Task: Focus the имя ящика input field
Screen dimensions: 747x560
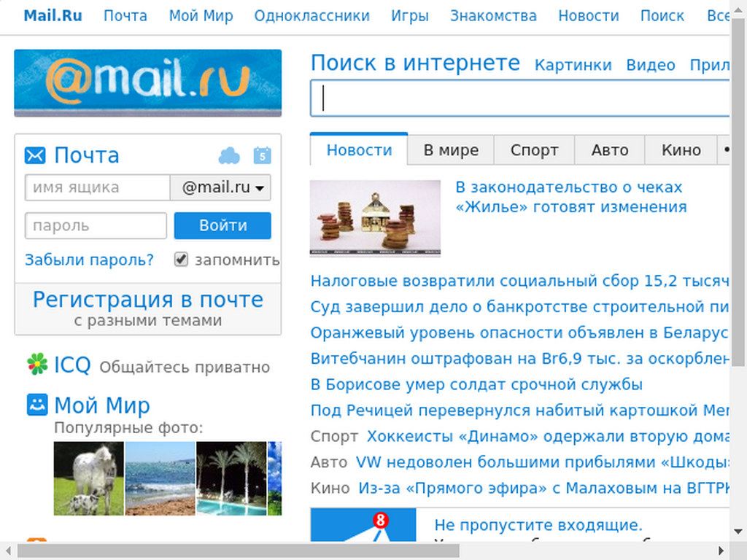Action: point(98,187)
